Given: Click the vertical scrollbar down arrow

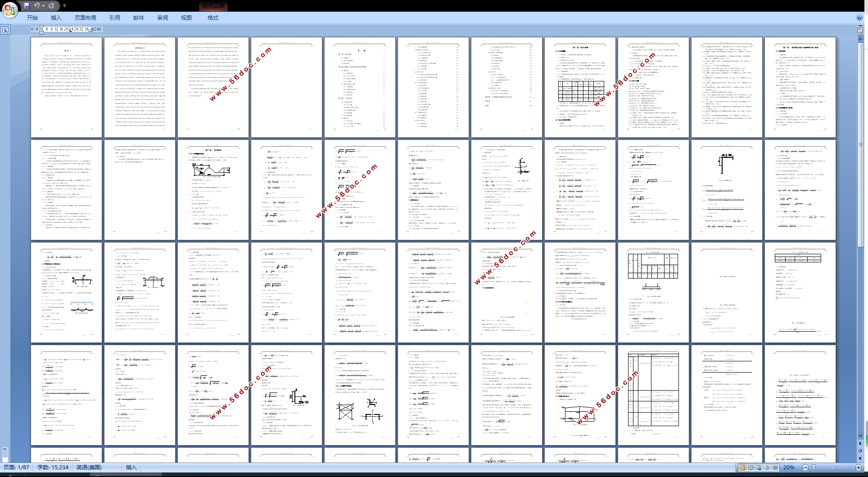Looking at the screenshot, I should (860, 436).
